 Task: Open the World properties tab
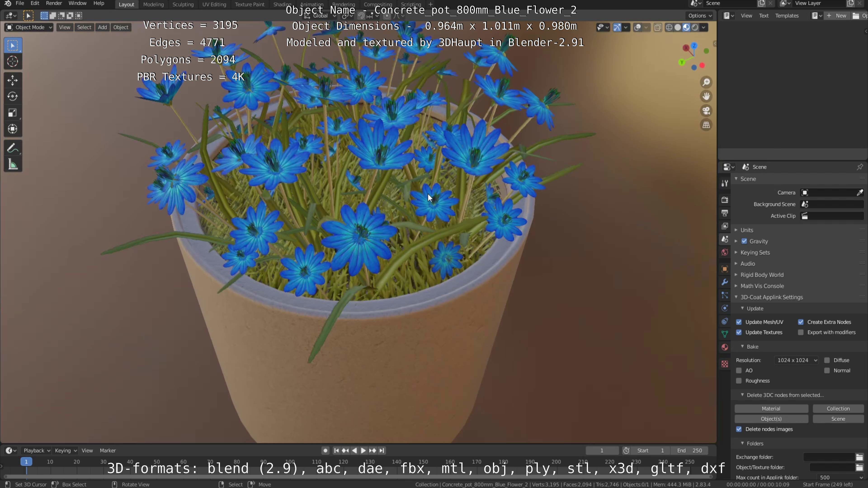coord(725,252)
